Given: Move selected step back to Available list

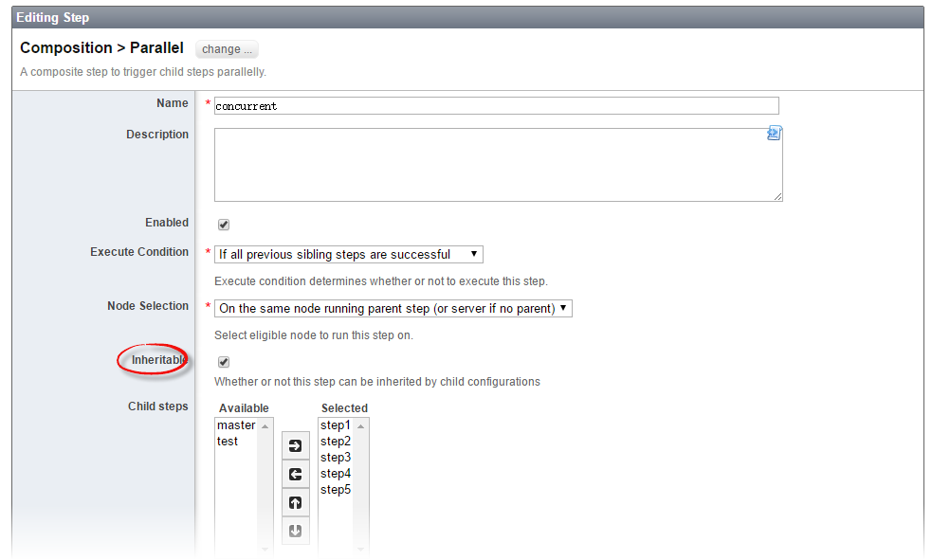Looking at the screenshot, I should click(x=296, y=474).
